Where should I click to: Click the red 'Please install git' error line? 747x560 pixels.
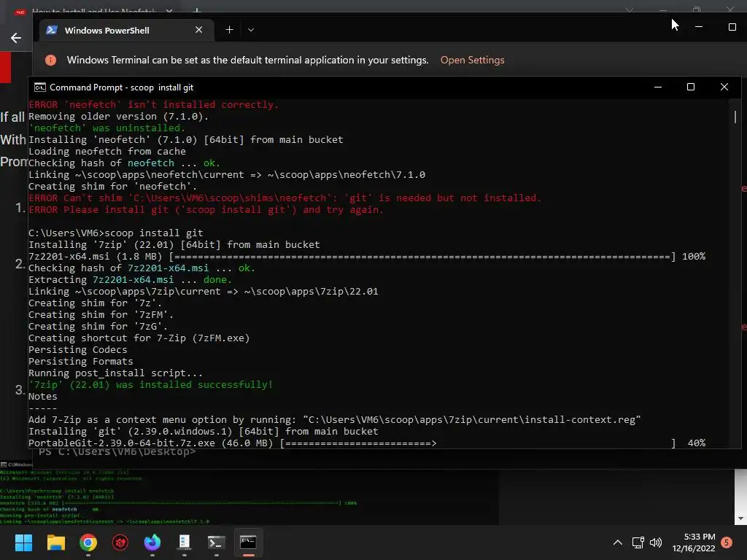click(x=206, y=209)
